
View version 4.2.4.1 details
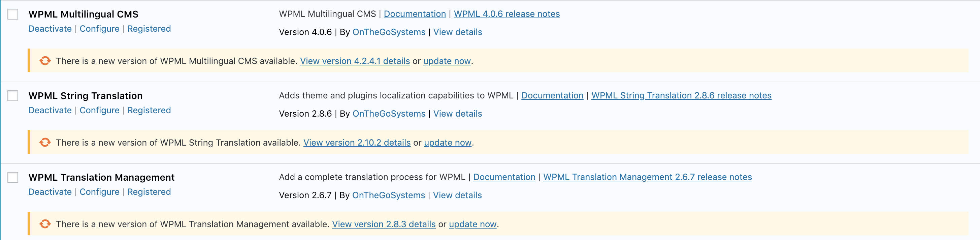(355, 61)
